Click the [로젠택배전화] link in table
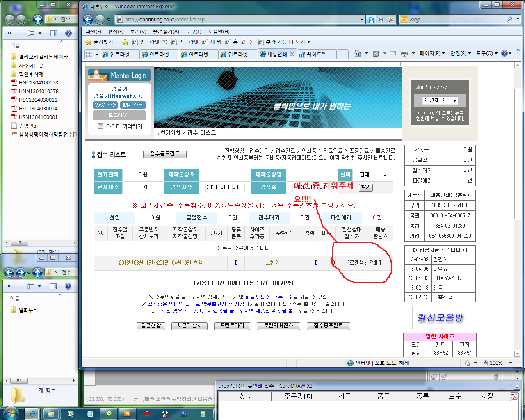Image resolution: width=525 pixels, height=420 pixels. point(364,263)
